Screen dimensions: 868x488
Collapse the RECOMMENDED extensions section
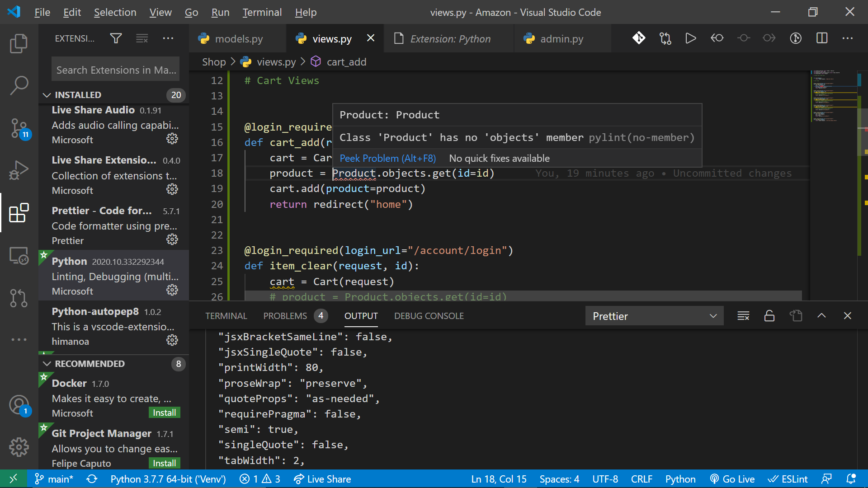[47, 364]
